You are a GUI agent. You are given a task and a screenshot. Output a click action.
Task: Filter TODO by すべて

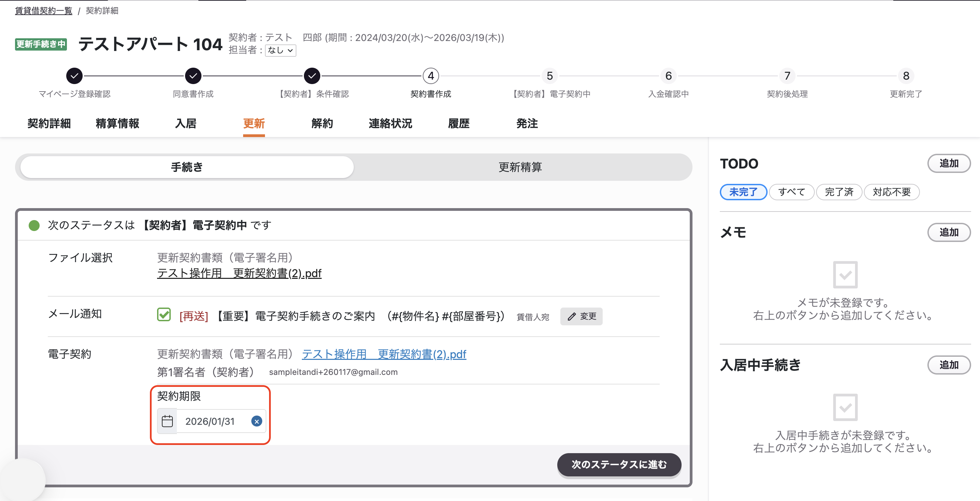pyautogui.click(x=792, y=192)
